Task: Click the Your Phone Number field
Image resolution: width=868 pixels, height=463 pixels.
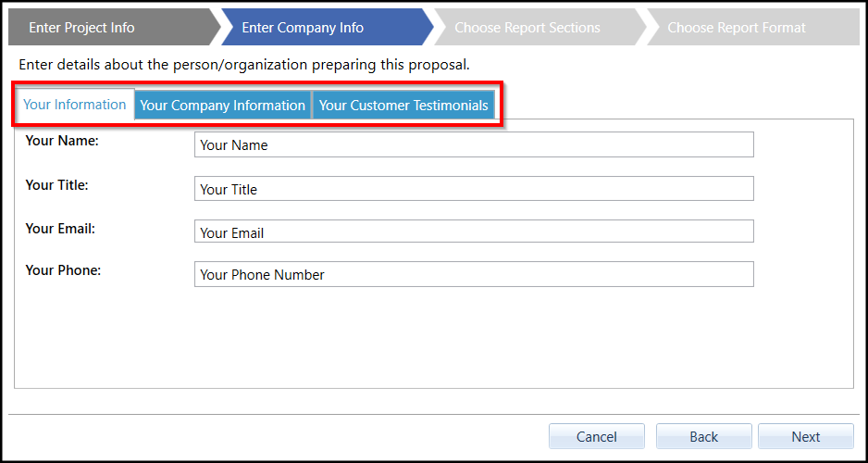Action: 474,274
